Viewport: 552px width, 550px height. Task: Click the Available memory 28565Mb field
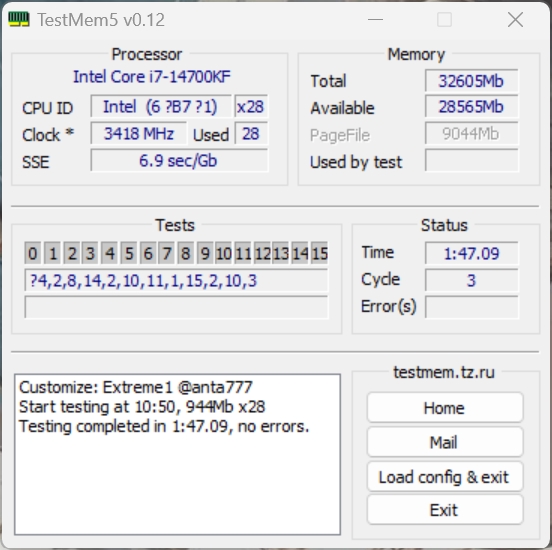point(471,107)
